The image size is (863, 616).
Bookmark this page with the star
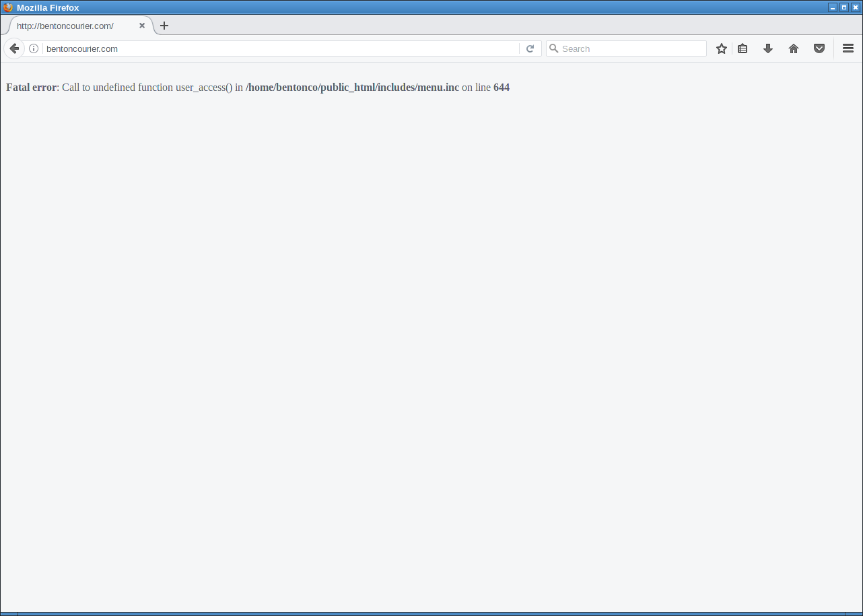[x=721, y=48]
